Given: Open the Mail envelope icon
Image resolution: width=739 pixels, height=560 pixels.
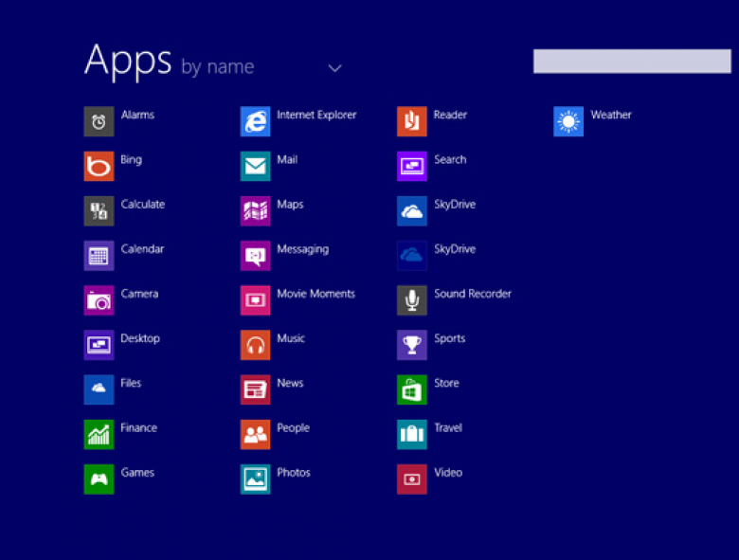Looking at the screenshot, I should [256, 167].
